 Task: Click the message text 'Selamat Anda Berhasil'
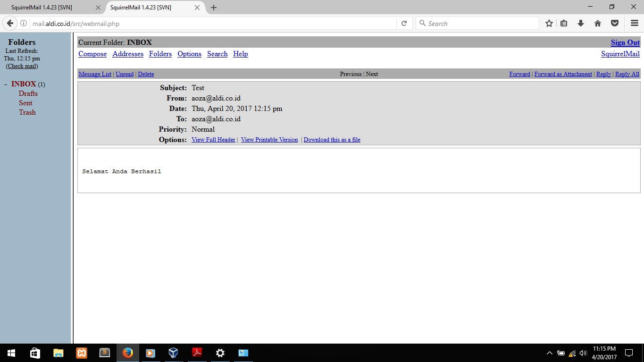tap(122, 171)
